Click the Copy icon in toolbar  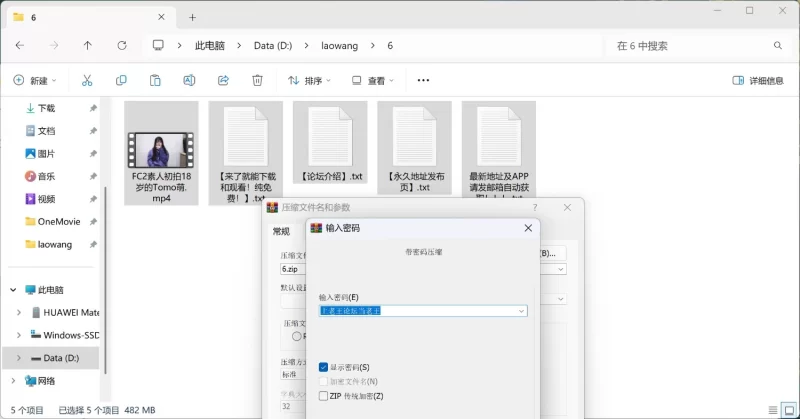(x=121, y=80)
